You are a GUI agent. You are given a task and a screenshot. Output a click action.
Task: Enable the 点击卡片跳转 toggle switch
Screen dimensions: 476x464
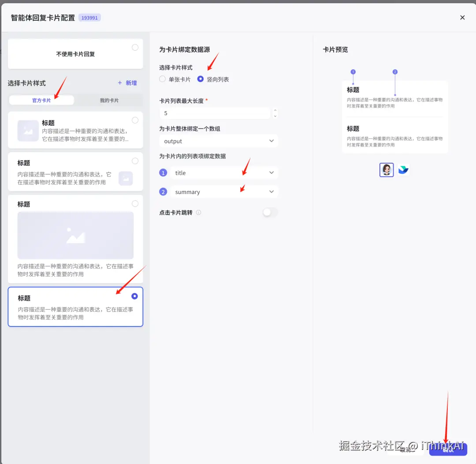(270, 212)
